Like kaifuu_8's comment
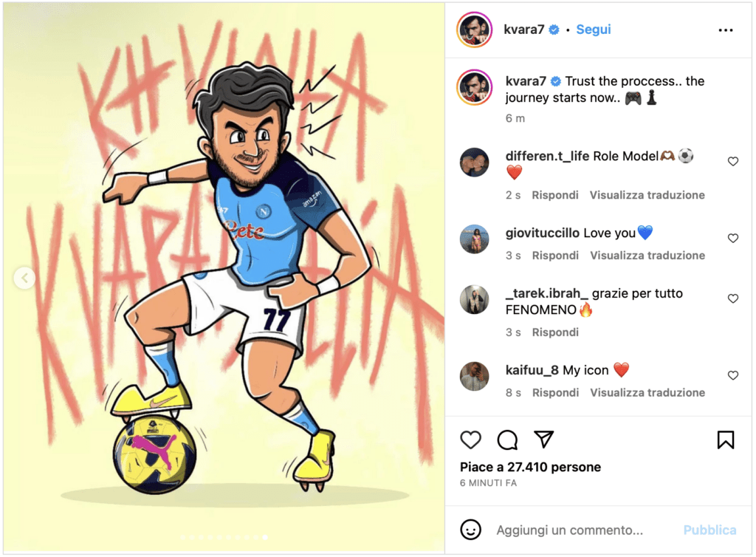 coord(733,375)
